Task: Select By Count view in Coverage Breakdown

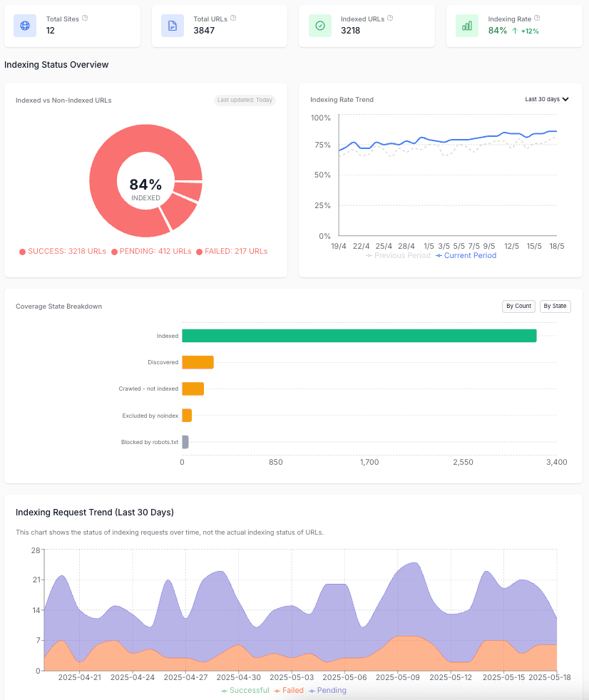Action: pos(518,306)
